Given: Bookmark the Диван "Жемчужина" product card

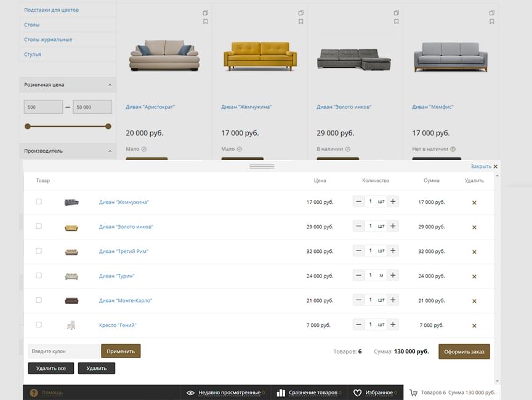Looking at the screenshot, I should [x=301, y=22].
